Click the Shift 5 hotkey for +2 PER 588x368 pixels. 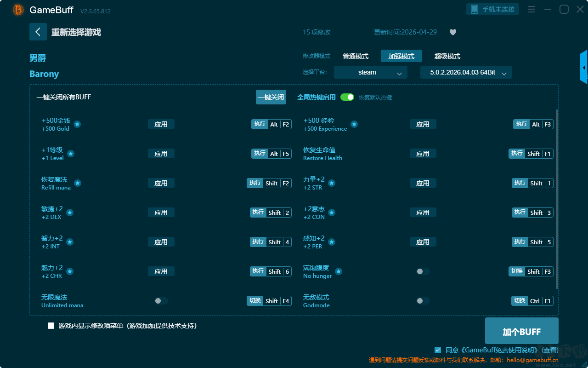(x=532, y=242)
